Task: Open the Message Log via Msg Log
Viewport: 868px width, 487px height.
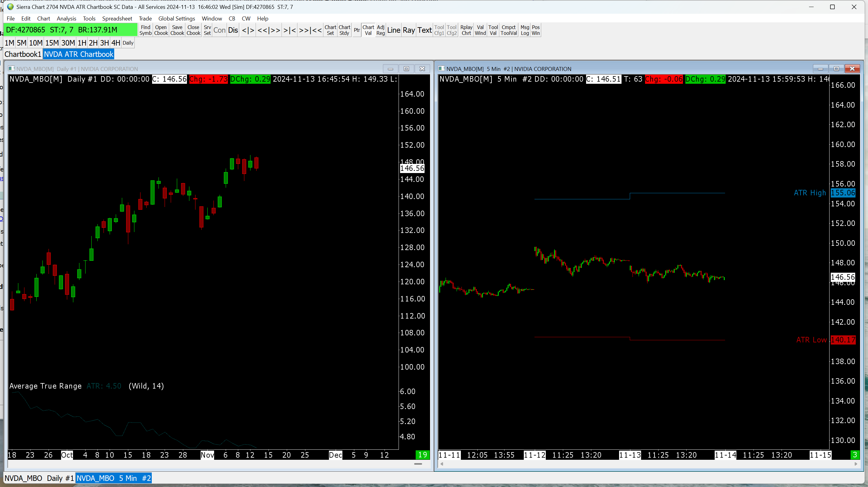Action: (x=524, y=30)
